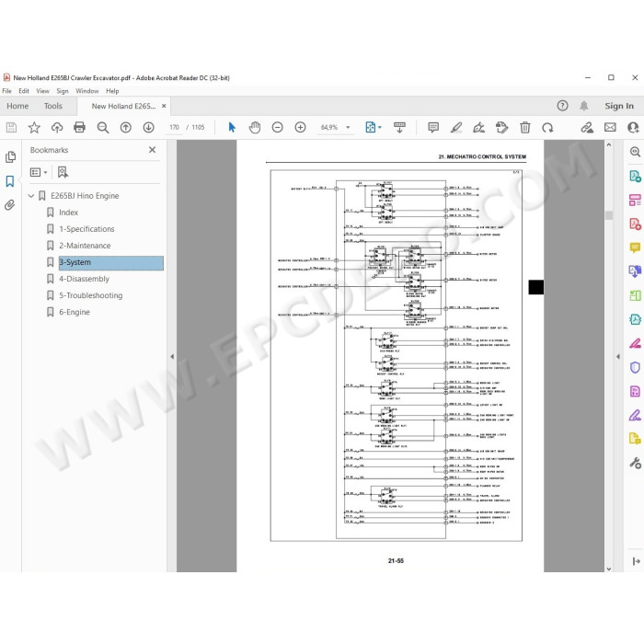Select the E265BJ Hino Engine bookmark

85,196
